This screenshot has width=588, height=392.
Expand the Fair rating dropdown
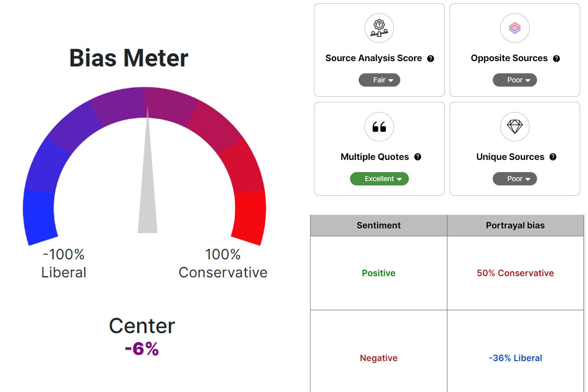pos(379,80)
